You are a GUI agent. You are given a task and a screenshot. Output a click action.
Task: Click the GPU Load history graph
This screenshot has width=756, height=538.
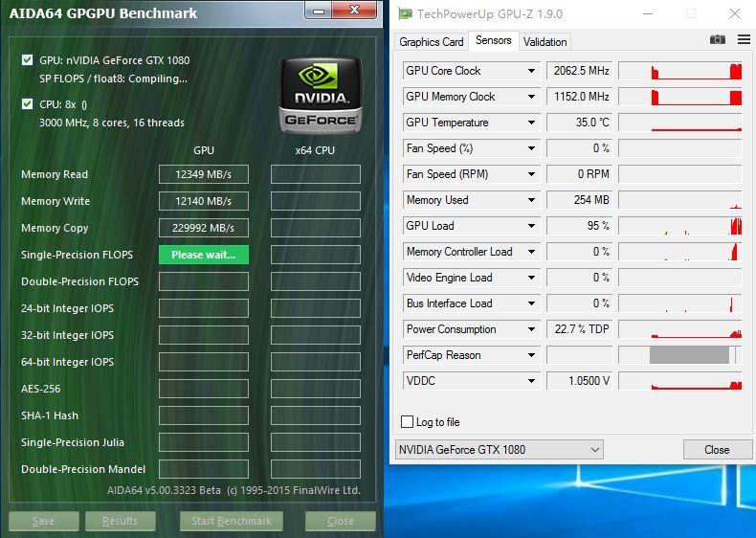(679, 226)
